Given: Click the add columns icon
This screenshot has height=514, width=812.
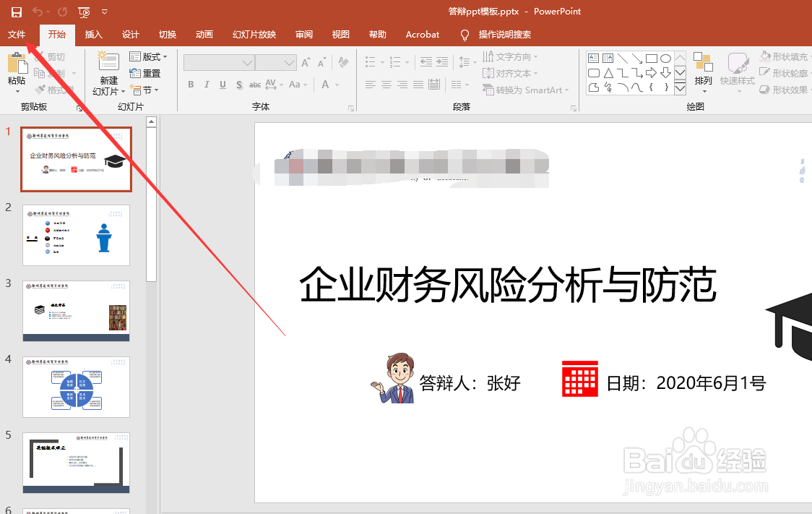Looking at the screenshot, I should (x=457, y=85).
